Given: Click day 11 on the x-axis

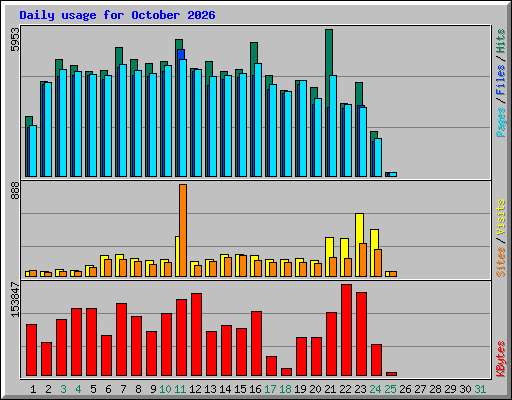Looking at the screenshot, I should 180,389.
